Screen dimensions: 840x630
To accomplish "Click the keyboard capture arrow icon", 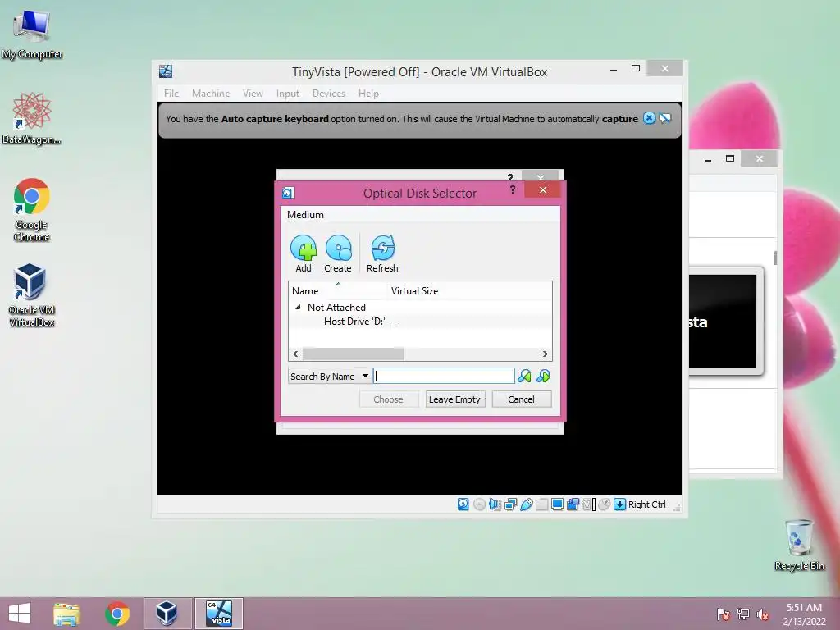I will tap(620, 504).
